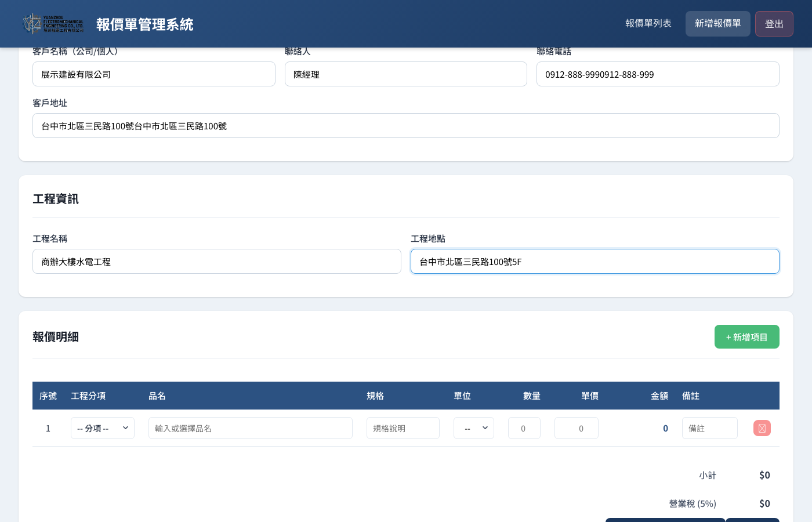Click the company logo in header

[x=53, y=24]
